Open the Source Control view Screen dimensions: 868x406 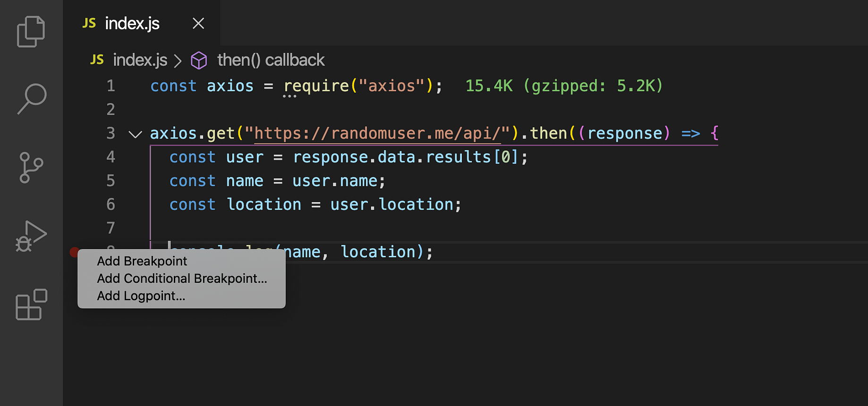[x=31, y=168]
